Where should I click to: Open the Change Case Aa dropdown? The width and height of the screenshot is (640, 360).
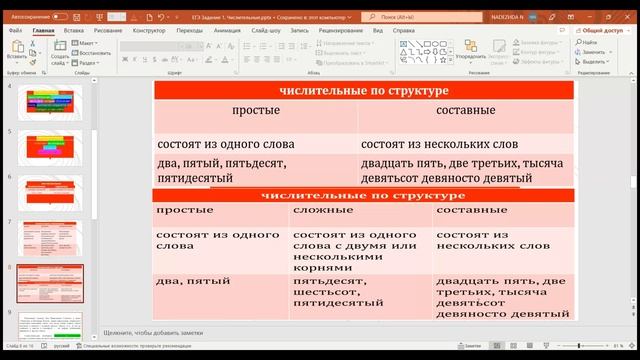[191, 60]
